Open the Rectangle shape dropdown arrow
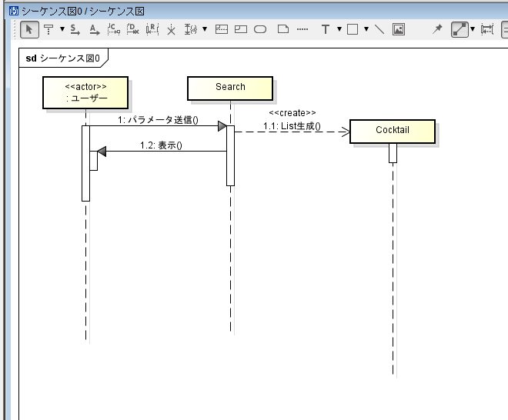This screenshot has width=508, height=420. coord(366,29)
